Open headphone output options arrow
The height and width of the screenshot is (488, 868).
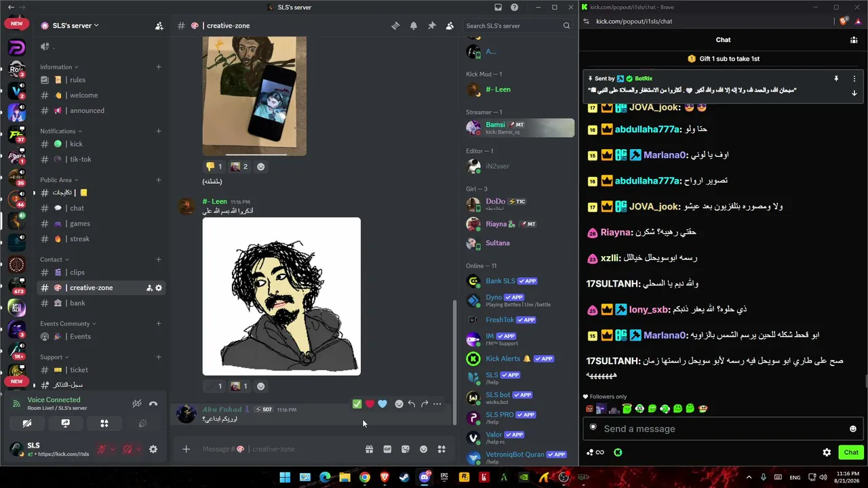[138, 449]
